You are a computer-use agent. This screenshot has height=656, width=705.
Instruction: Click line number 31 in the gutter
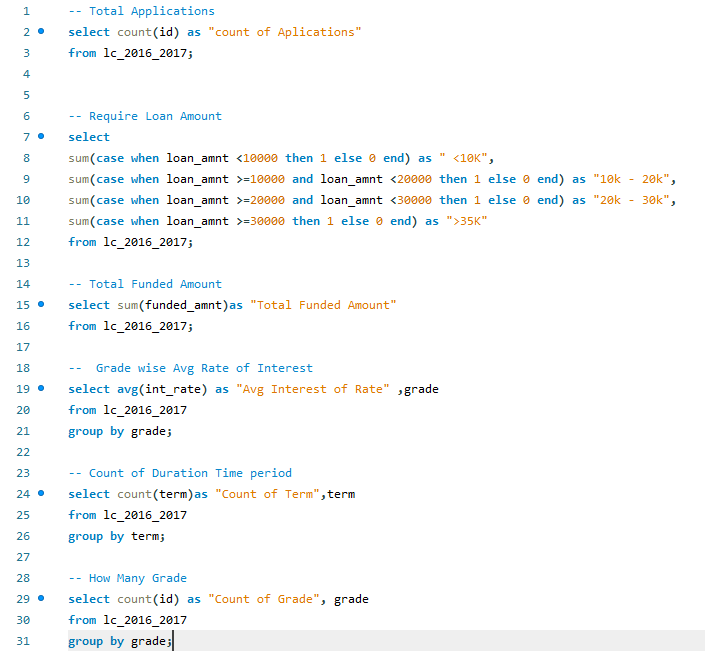pos(25,641)
